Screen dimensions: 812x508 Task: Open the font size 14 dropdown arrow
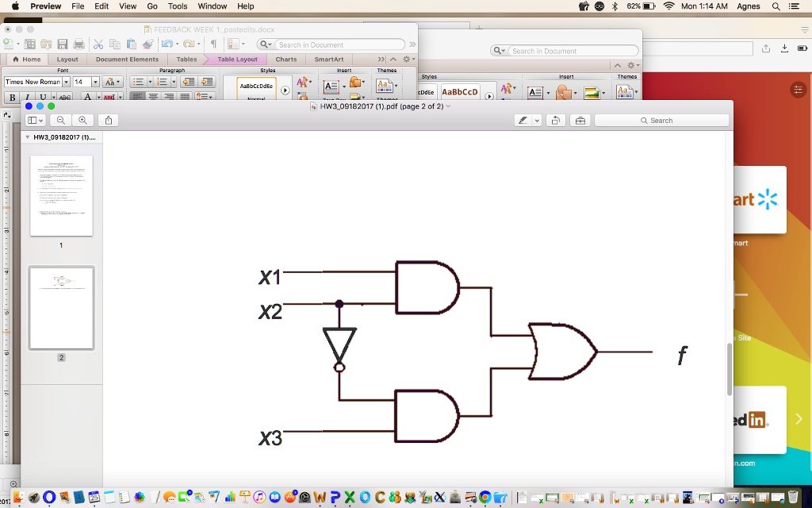point(95,82)
